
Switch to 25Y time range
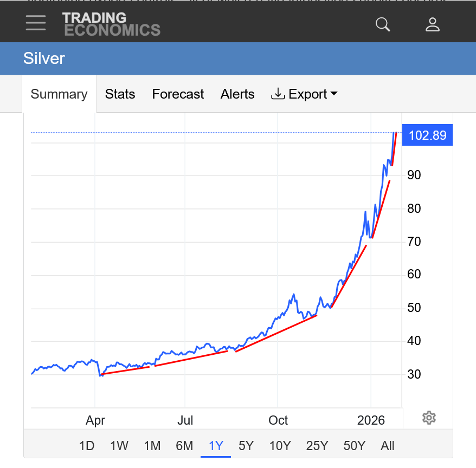(x=317, y=446)
